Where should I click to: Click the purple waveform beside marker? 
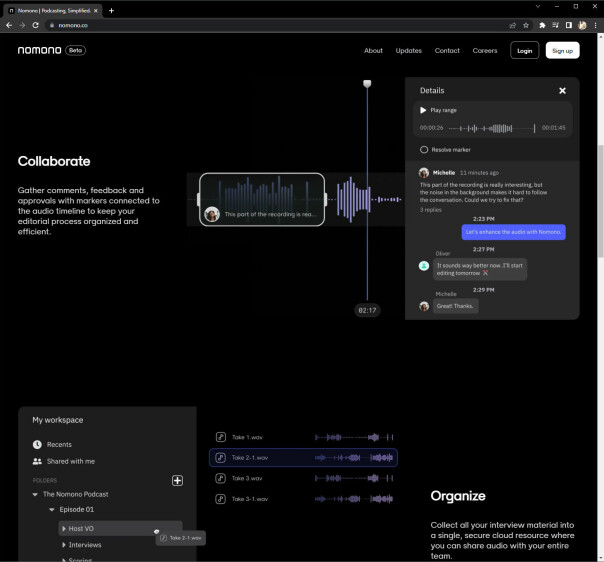tap(354, 200)
